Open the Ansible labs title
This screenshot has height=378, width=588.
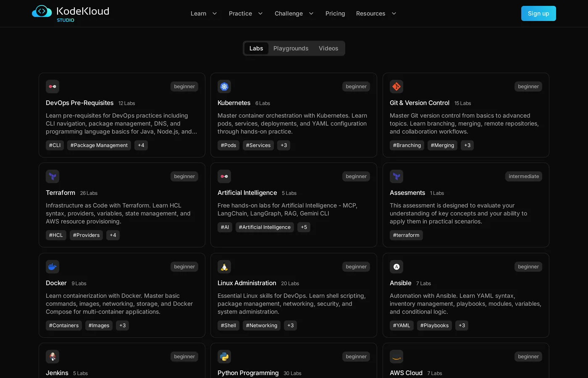(x=401, y=283)
